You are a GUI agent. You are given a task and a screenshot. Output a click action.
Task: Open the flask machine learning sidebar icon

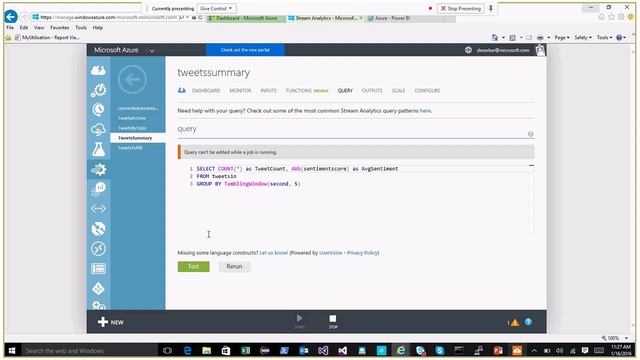[98, 149]
